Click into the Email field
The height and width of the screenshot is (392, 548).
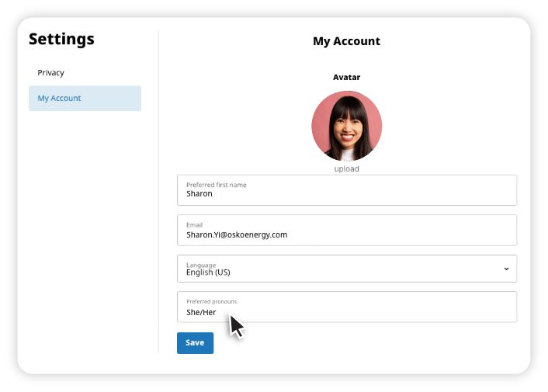[347, 231]
